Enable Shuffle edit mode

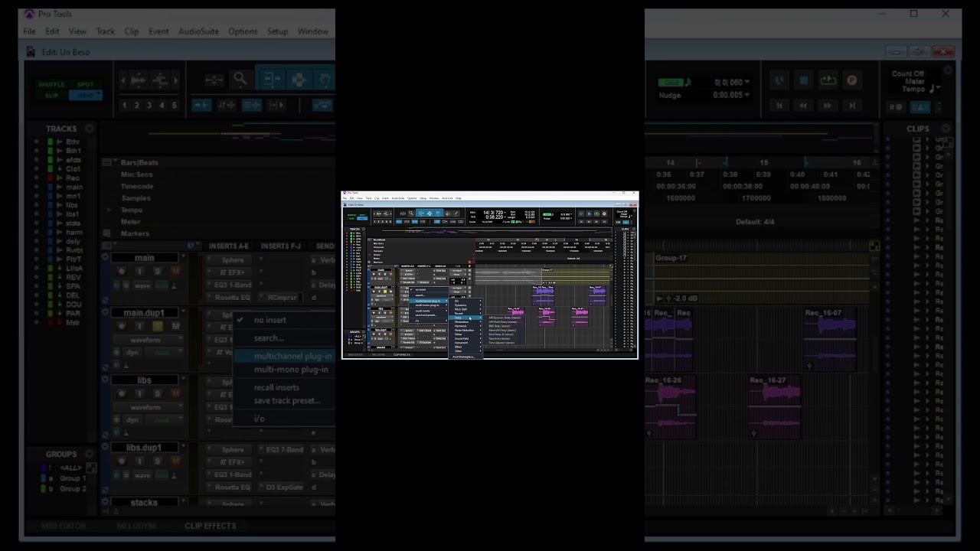click(351, 215)
